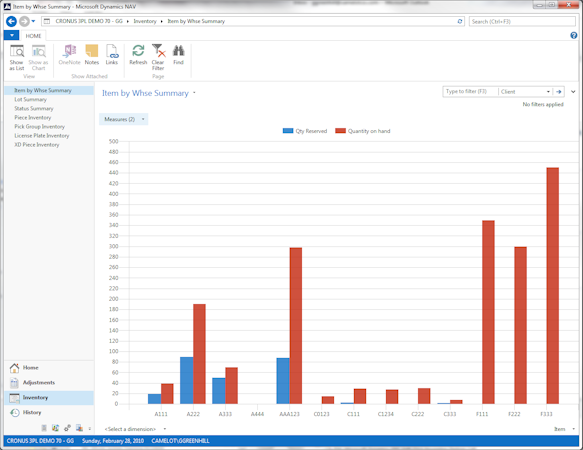Go back using the blue back arrow
Image resolution: width=583 pixels, height=450 pixels.
point(12,21)
